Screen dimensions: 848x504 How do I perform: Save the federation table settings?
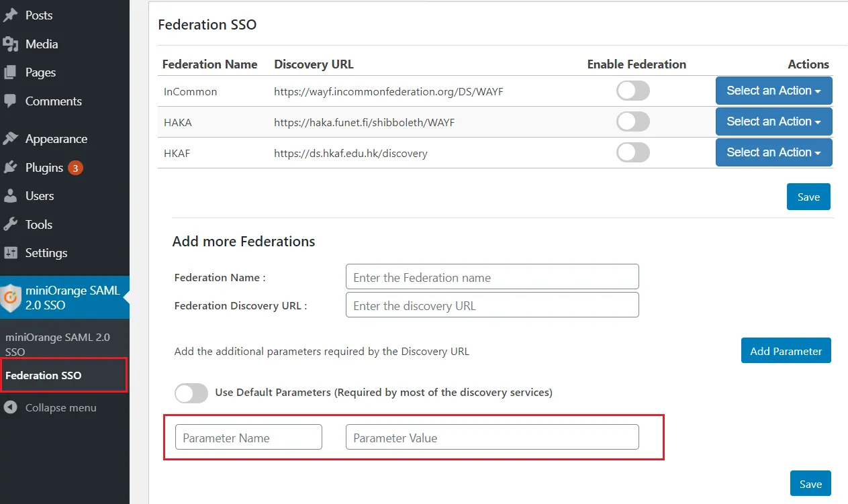pyautogui.click(x=808, y=197)
